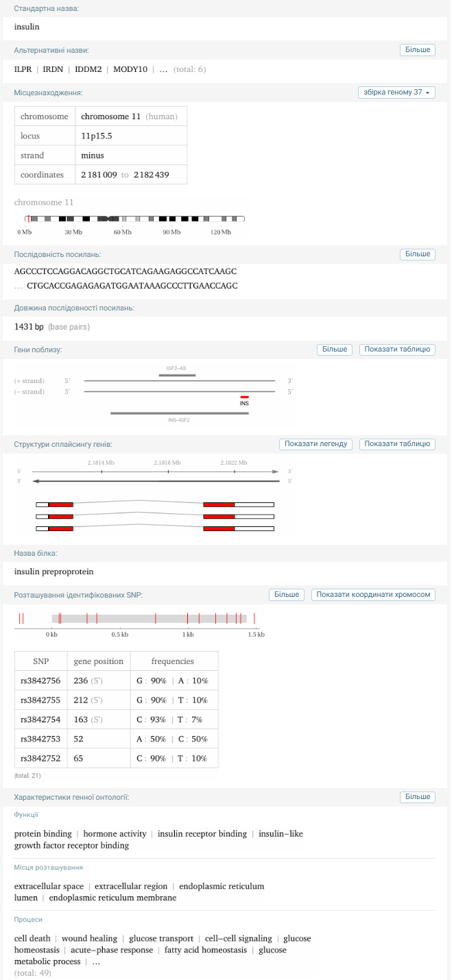Image resolution: width=454 pixels, height=980 pixels.
Task: Click the chromosome 11 ideogram
Action: [134, 219]
